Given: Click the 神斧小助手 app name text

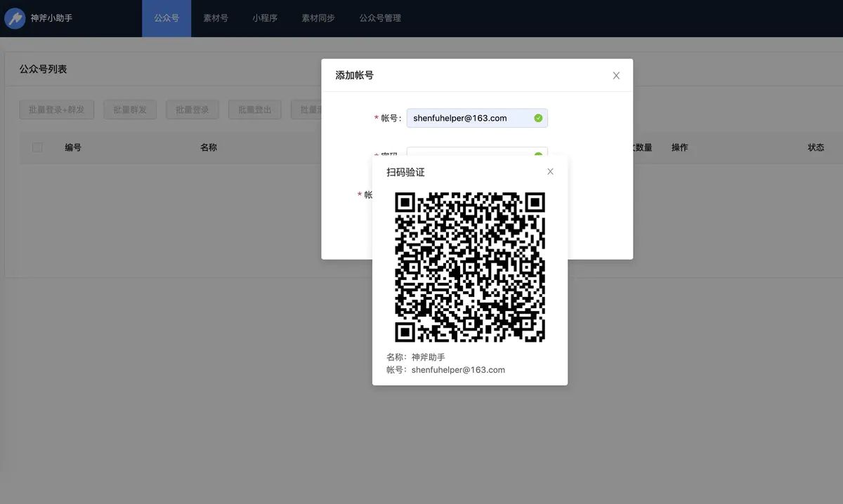Looking at the screenshot, I should click(x=51, y=18).
